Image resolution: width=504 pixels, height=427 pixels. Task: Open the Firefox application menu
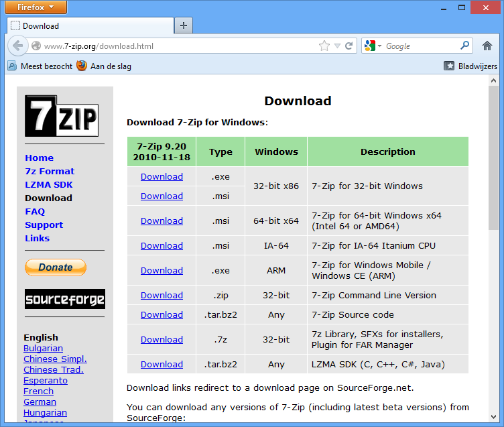(36, 7)
